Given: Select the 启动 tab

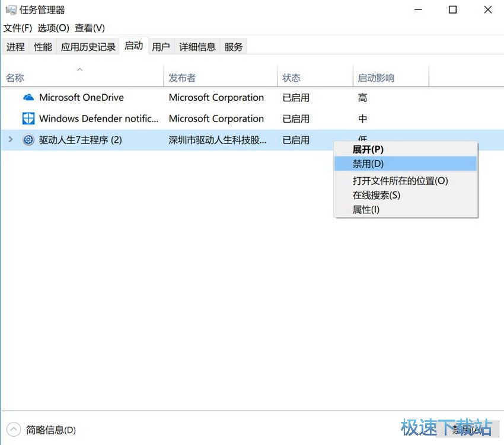Looking at the screenshot, I should (134, 46).
